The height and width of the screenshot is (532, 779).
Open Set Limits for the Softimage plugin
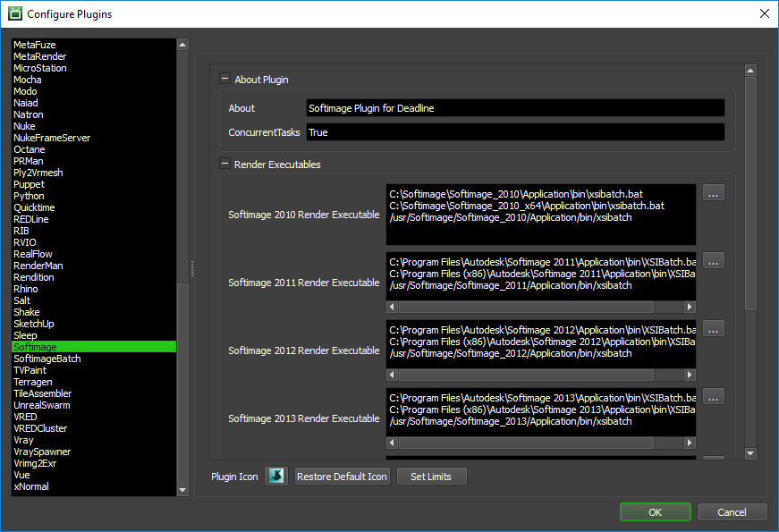coord(431,476)
